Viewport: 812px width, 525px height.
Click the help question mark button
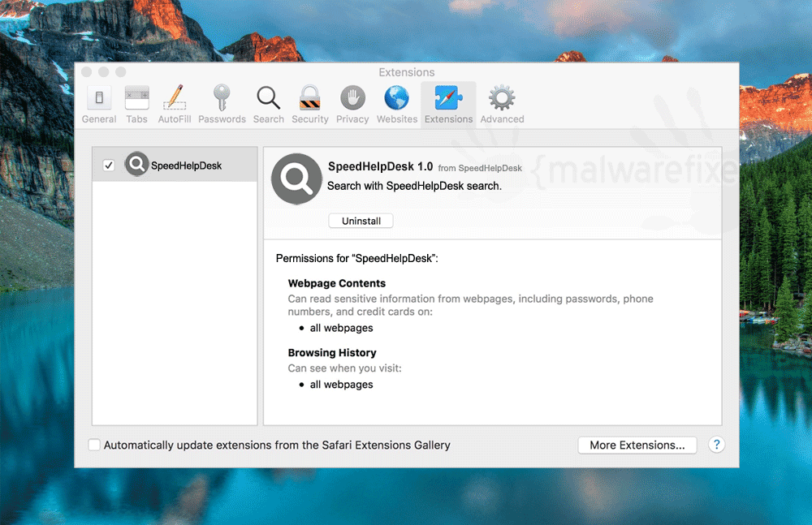coord(716,445)
